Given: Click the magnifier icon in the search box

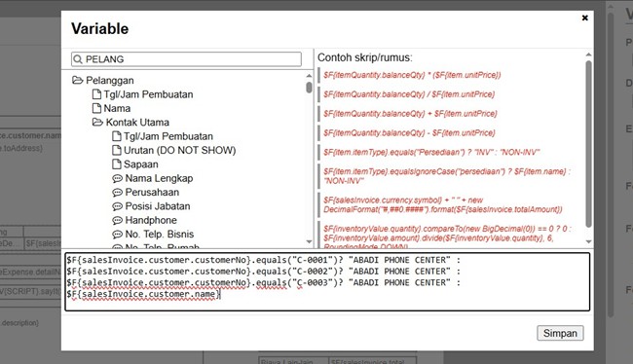Looking at the screenshot, I should (78, 59).
